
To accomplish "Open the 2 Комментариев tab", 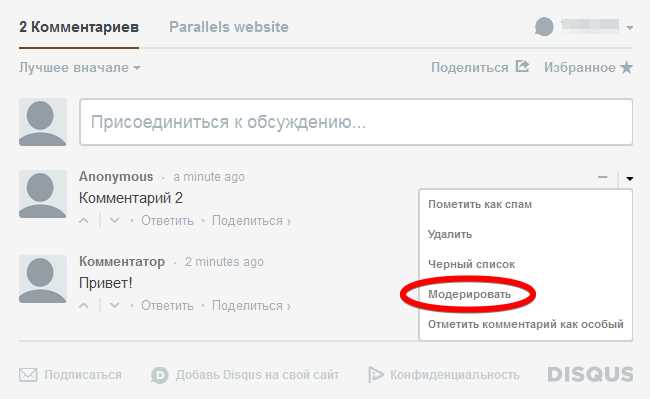I will click(x=79, y=27).
